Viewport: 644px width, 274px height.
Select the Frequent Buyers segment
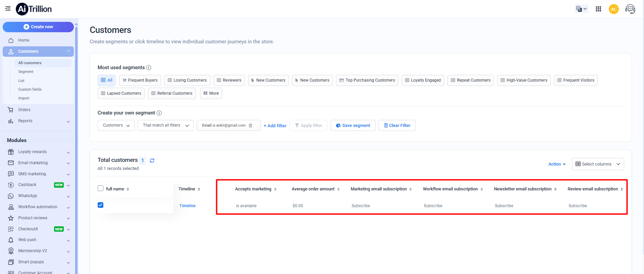140,80
